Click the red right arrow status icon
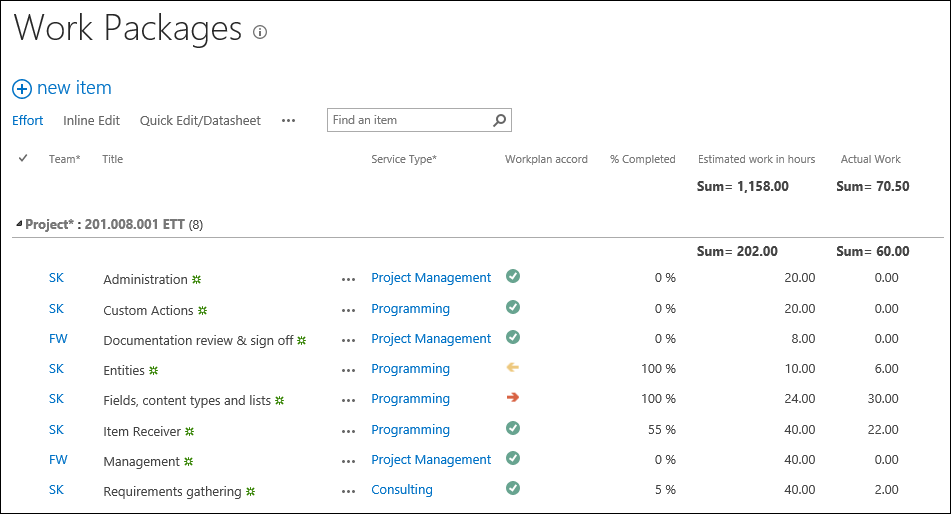Image resolution: width=951 pixels, height=514 pixels. 513,398
